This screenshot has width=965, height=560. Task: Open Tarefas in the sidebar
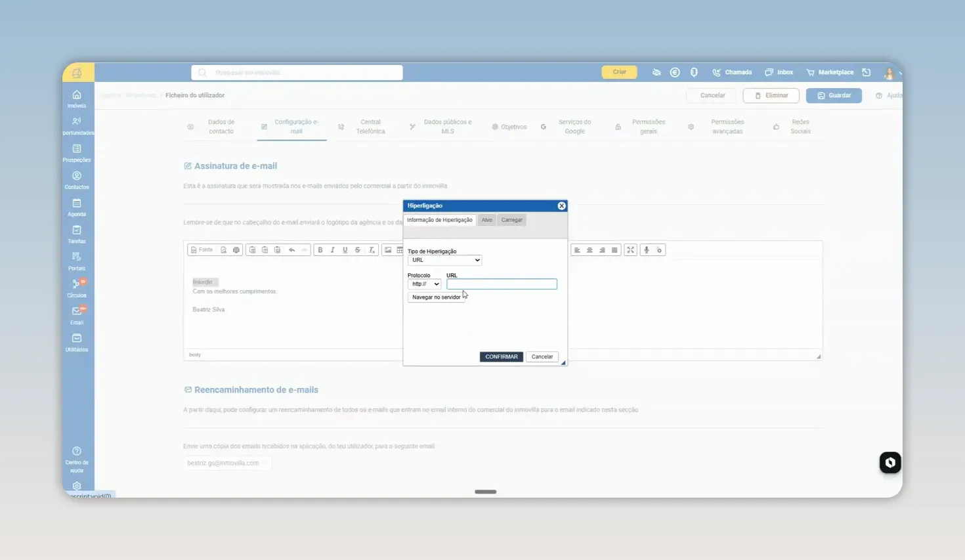point(77,234)
